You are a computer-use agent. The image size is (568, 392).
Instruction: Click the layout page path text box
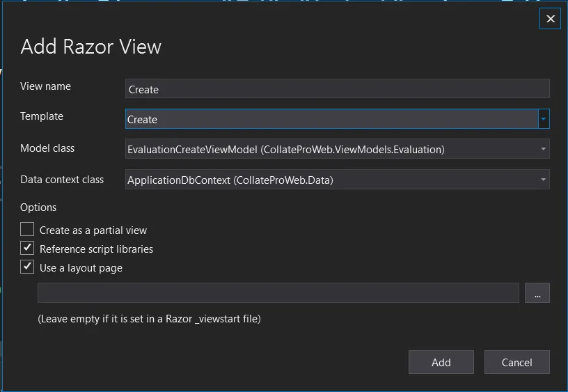(x=278, y=293)
